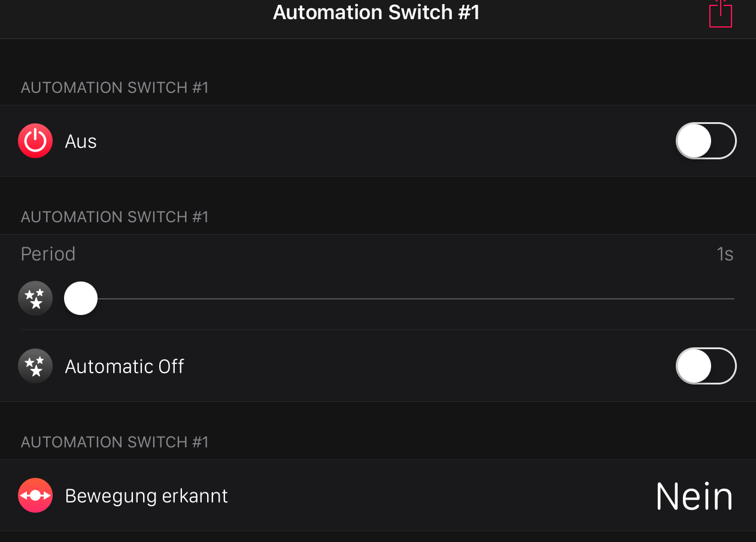This screenshot has width=756, height=542.
Task: Click the section header above the Aus row
Action: 115,87
